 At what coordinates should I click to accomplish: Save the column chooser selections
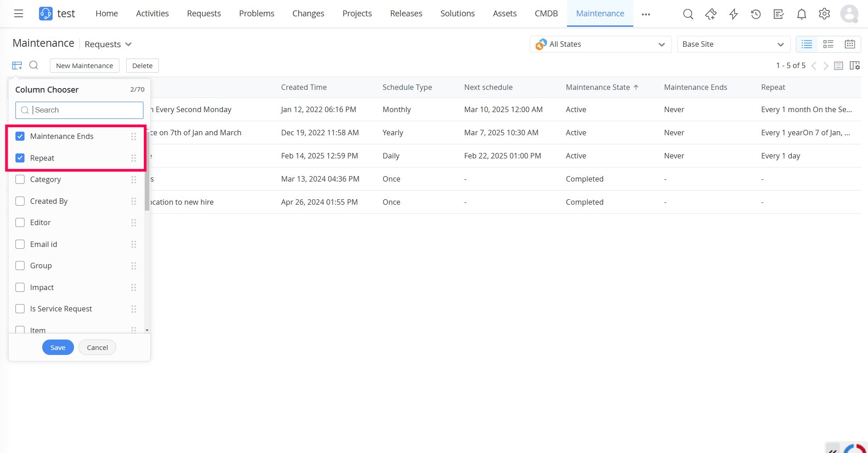58,347
